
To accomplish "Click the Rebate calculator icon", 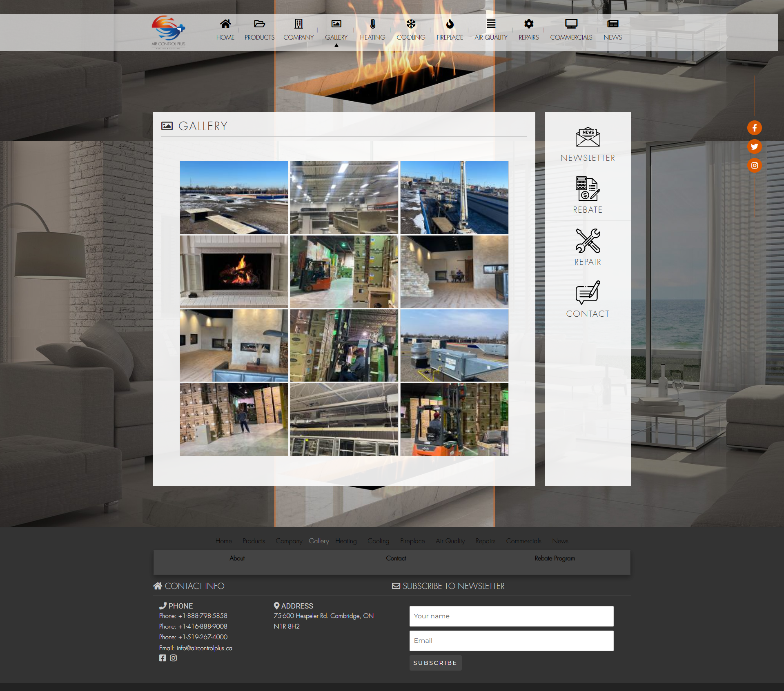I will [x=587, y=189].
